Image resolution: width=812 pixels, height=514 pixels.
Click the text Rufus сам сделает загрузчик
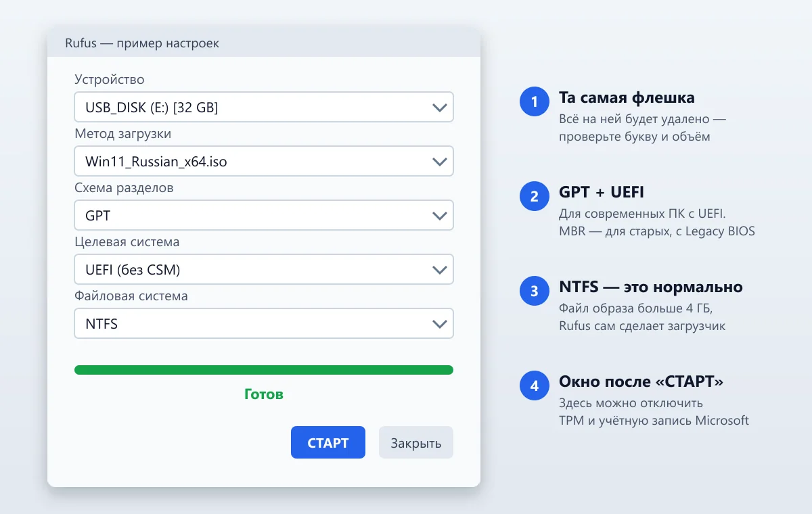642,326
